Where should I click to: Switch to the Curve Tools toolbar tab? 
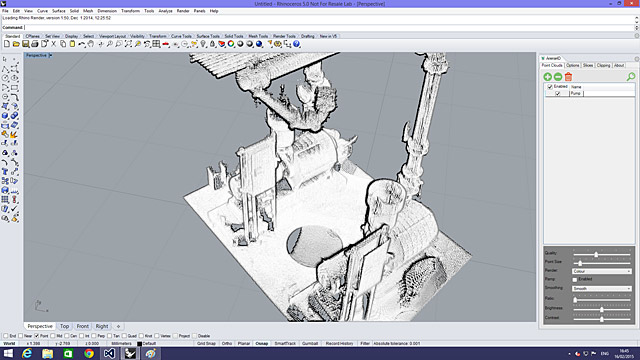(x=181, y=36)
